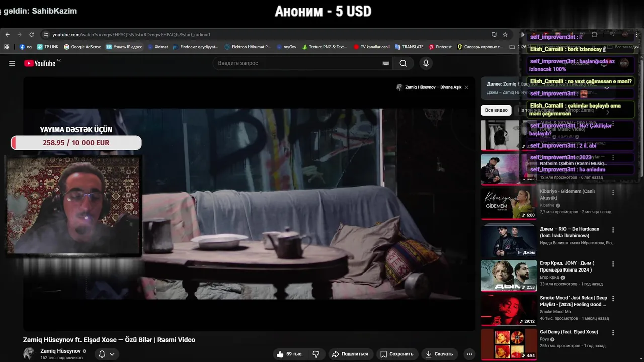The width and height of the screenshot is (644, 362).
Task: Open the TV kanallar canli bookmark
Action: pyautogui.click(x=371, y=47)
